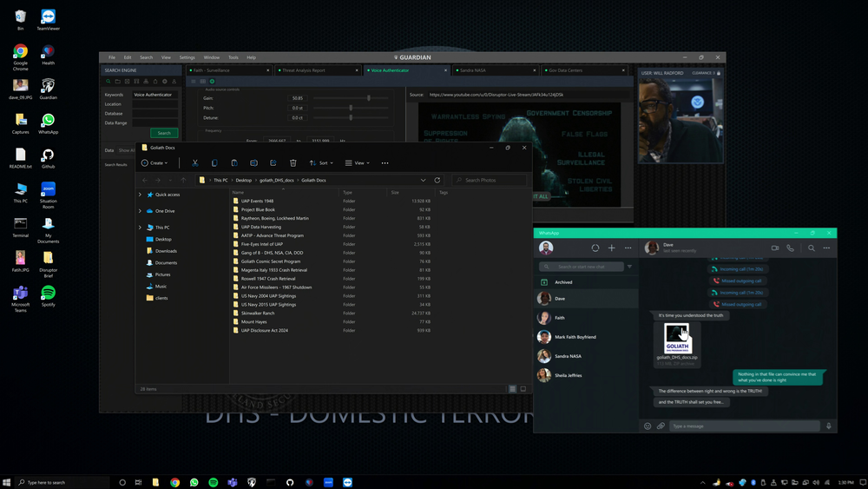Open the emoji picker in WhatsApp
The width and height of the screenshot is (868, 489).
[x=648, y=426]
